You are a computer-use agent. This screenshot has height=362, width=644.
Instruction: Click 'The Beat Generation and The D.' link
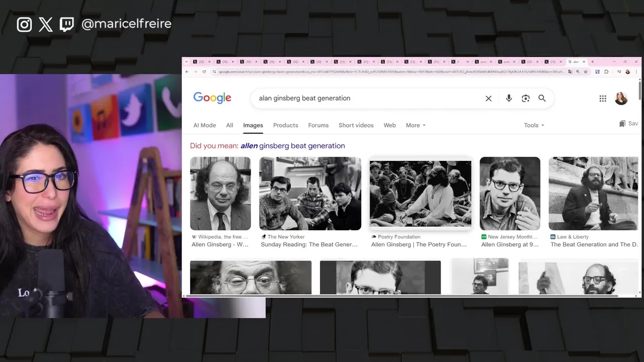pyautogui.click(x=594, y=245)
